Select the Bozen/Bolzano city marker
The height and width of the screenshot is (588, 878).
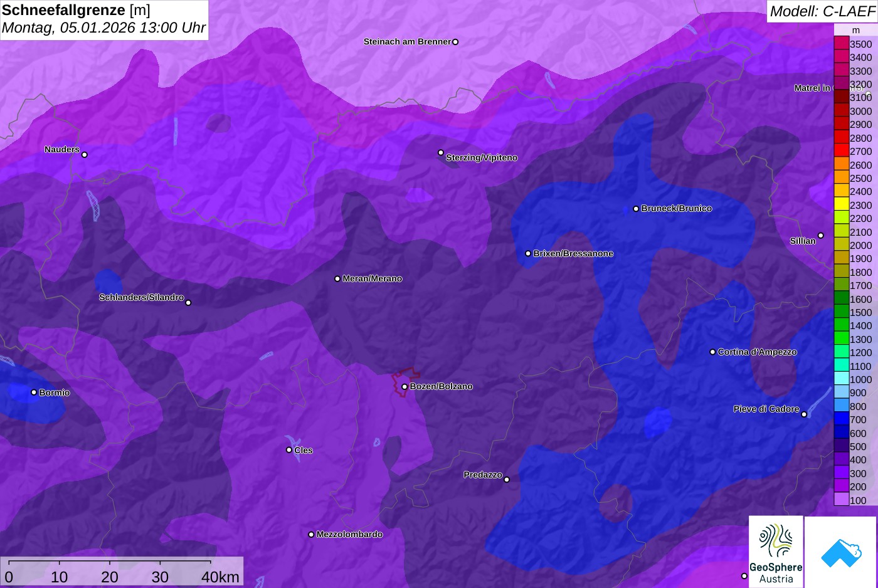pyautogui.click(x=405, y=387)
